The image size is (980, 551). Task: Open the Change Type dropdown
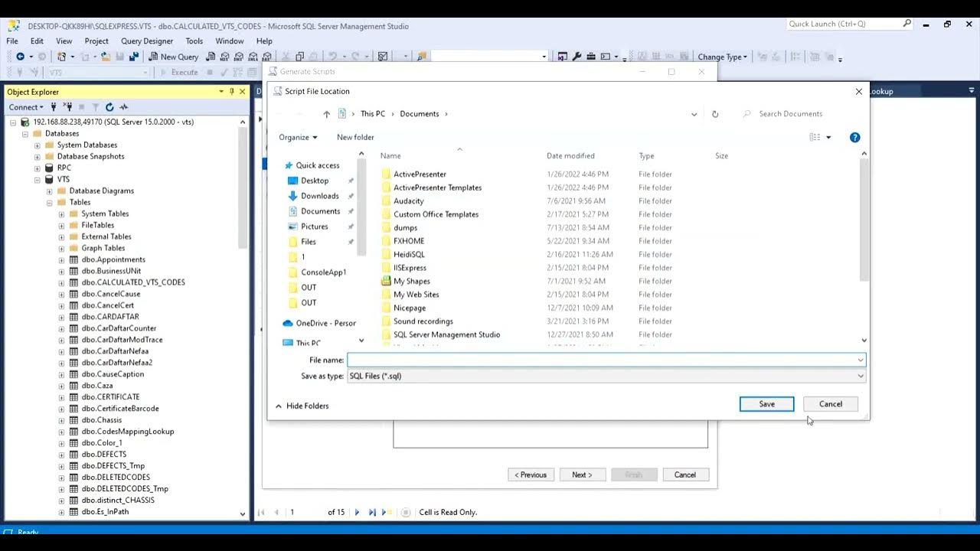point(722,57)
